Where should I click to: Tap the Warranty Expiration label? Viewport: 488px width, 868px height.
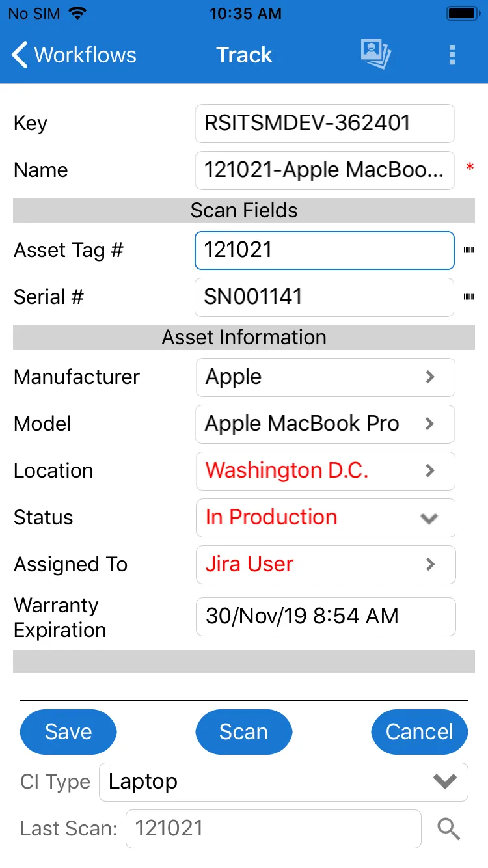click(x=60, y=617)
